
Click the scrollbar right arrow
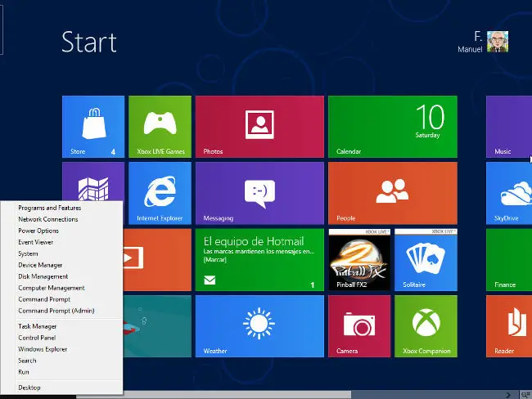(x=508, y=395)
